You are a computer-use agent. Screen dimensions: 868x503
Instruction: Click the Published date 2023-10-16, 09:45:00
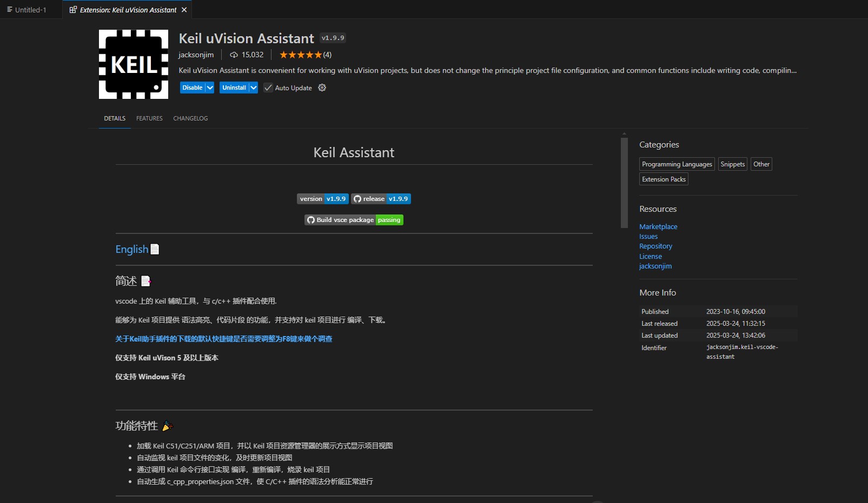(736, 312)
